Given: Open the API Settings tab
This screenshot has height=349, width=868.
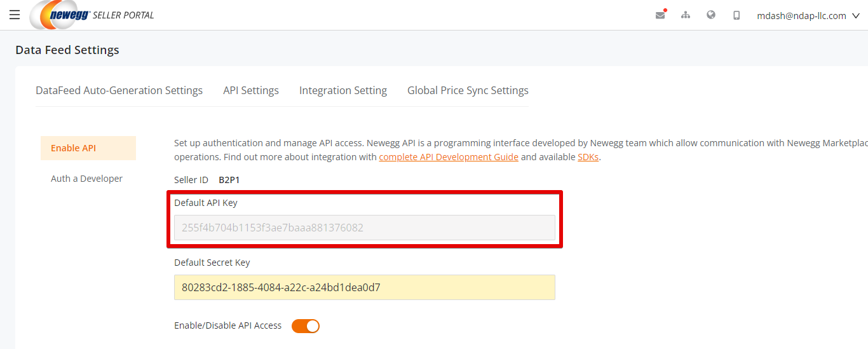Looking at the screenshot, I should 251,90.
